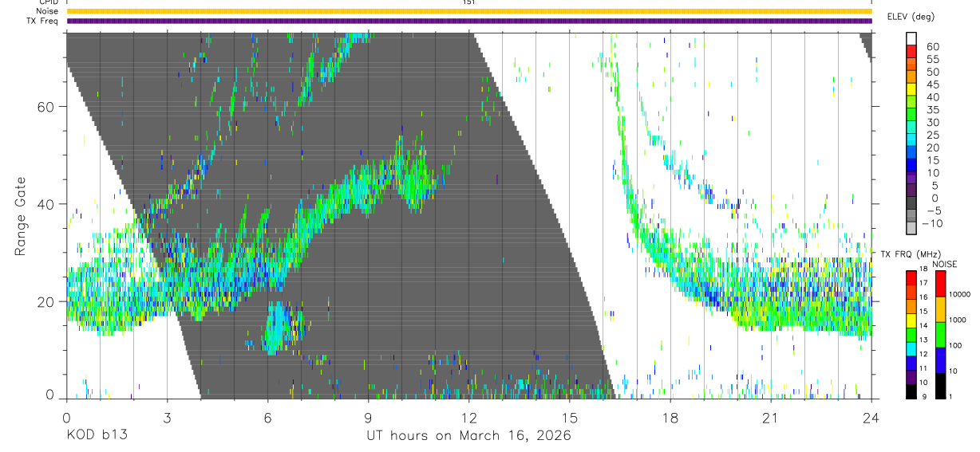The width and height of the screenshot is (980, 452).
Task: Click the blue 15–20 segment of ELEV colorbar
Action: (911, 154)
